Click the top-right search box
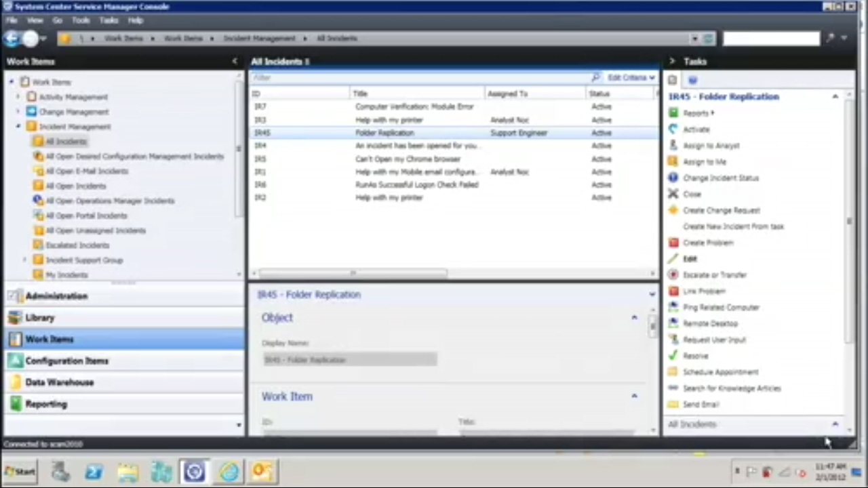The height and width of the screenshot is (488, 868). coord(771,39)
